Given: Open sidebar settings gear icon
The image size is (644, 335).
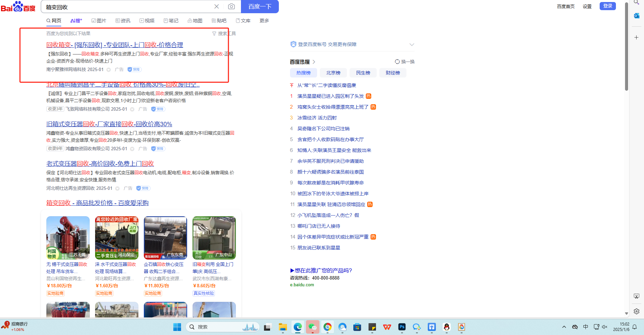Looking at the screenshot, I should pos(637,311).
